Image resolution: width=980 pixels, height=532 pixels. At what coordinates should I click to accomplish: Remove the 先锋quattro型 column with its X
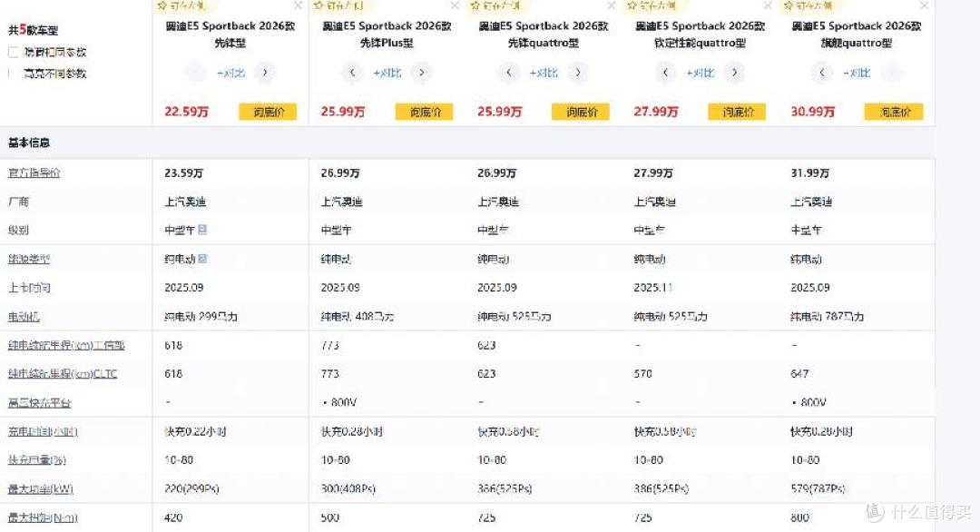pos(612,5)
